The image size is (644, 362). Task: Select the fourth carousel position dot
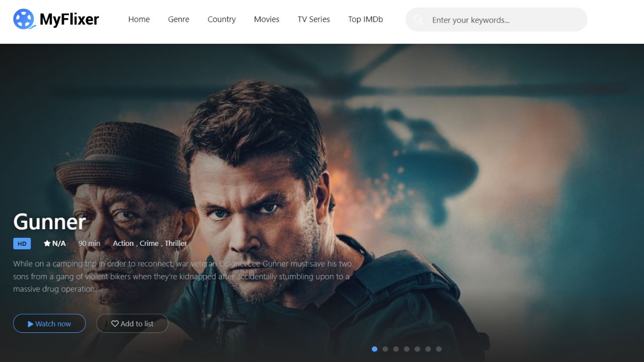click(x=407, y=348)
